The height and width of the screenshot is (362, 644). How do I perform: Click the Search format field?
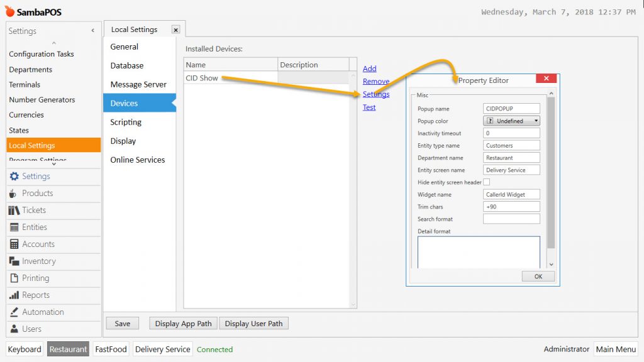click(511, 219)
